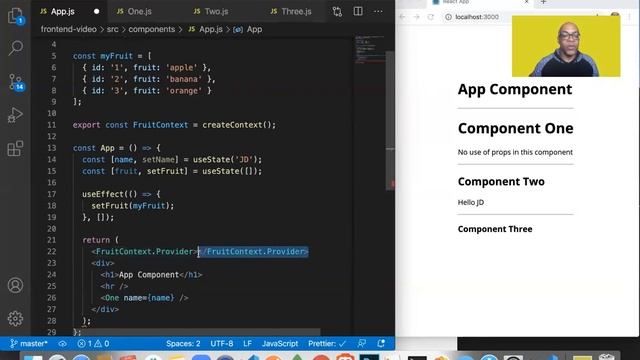Click the unsaved dot on App.js tab
Image resolution: width=640 pixels, height=360 pixels.
96,11
